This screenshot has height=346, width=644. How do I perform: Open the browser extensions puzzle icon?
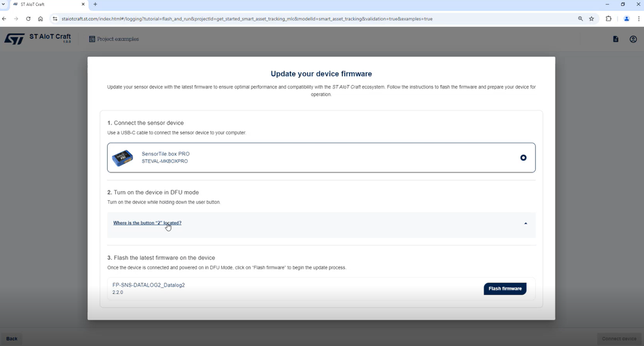pyautogui.click(x=609, y=19)
